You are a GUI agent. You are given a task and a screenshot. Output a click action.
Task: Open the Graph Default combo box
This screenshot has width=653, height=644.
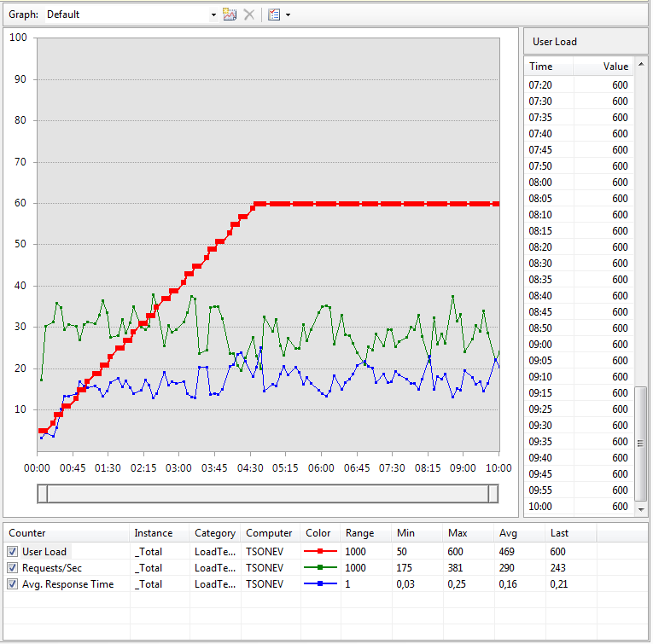(132, 15)
